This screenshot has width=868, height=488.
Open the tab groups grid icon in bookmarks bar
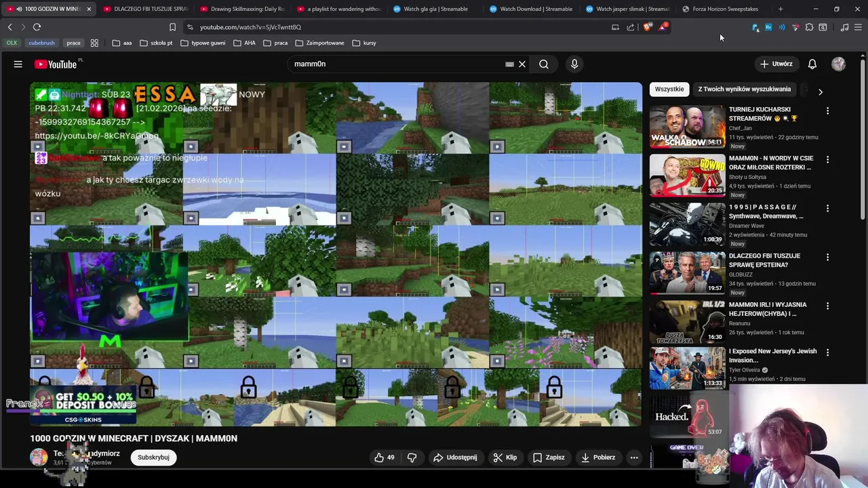tap(94, 43)
